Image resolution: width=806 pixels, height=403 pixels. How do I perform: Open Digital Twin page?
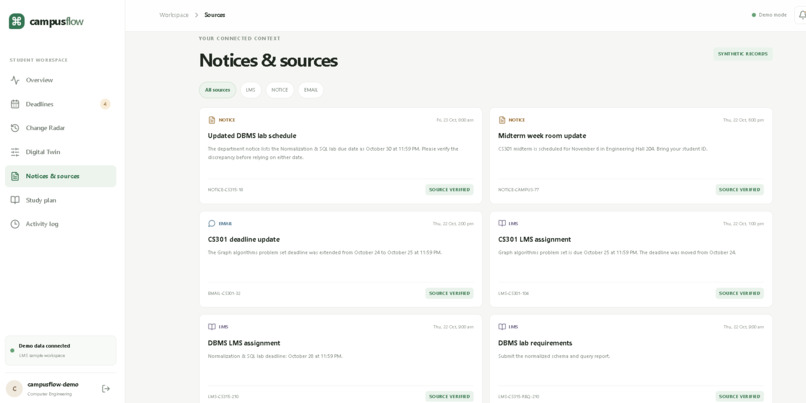coord(61,152)
